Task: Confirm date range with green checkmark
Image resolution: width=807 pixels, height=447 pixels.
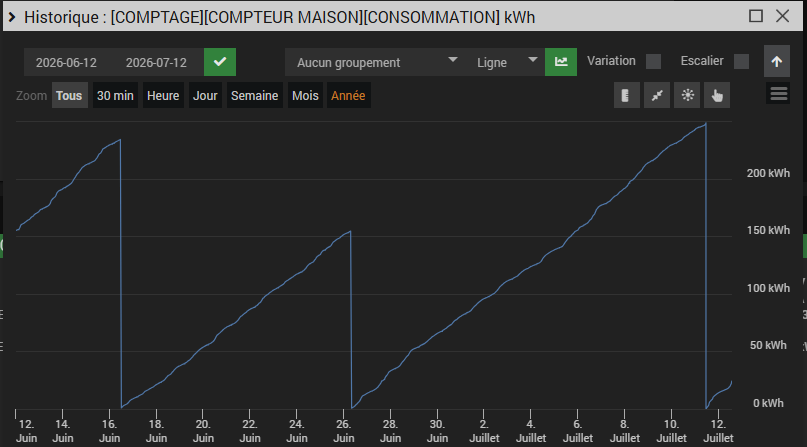Action: click(x=220, y=62)
